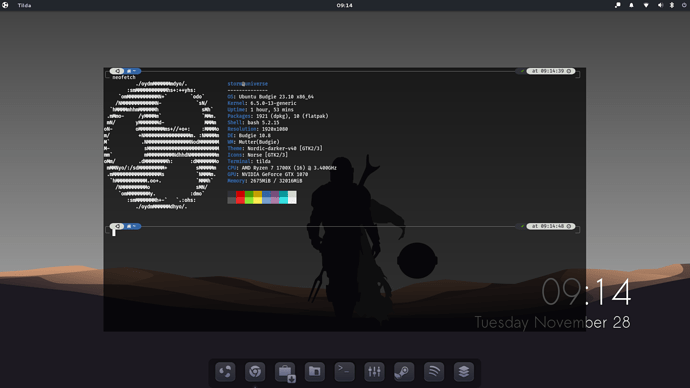The height and width of the screenshot is (388, 690).
Task: Launch Spotify from the dock
Action: (x=434, y=372)
